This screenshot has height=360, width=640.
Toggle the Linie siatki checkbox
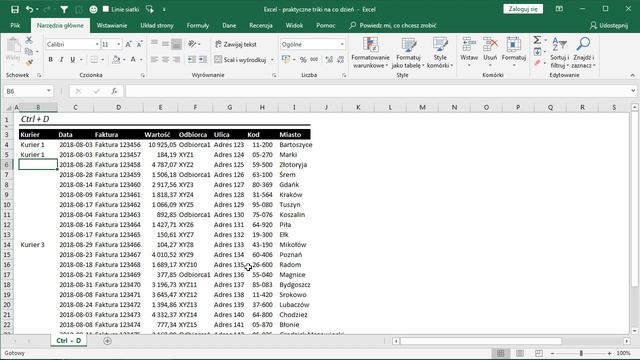pyautogui.click(x=106, y=9)
